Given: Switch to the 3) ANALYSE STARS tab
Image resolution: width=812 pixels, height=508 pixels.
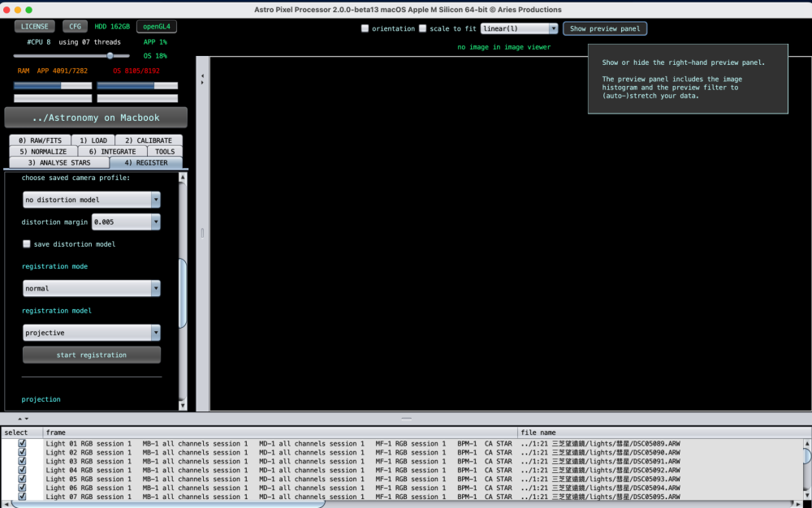Looking at the screenshot, I should coord(61,161).
